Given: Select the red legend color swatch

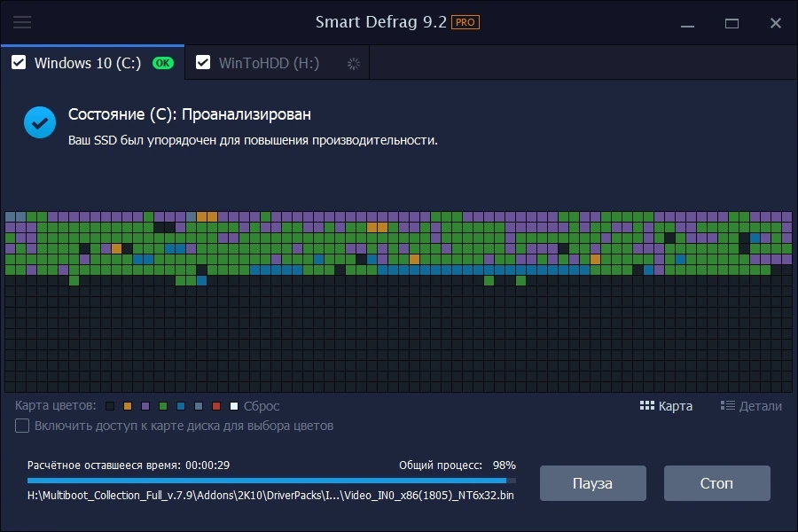Looking at the screenshot, I should pyautogui.click(x=216, y=406).
